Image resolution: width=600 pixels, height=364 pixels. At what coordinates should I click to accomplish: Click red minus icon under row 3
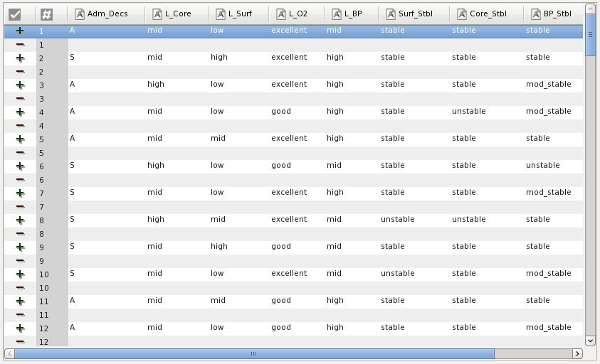click(x=21, y=99)
